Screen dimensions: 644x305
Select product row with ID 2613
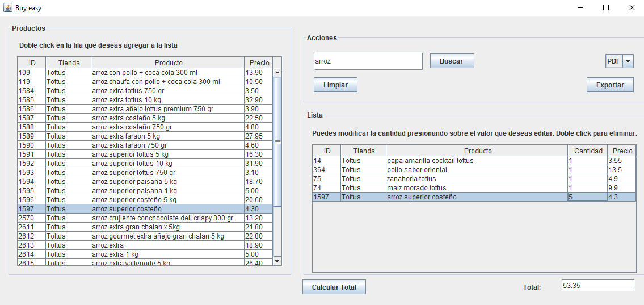pos(145,245)
